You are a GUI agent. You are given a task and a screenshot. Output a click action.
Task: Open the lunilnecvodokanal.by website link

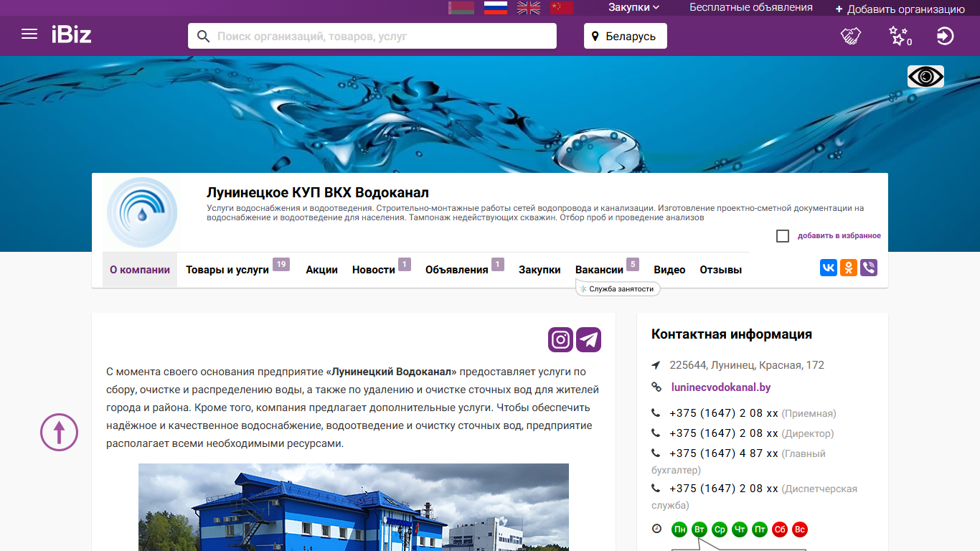click(721, 387)
